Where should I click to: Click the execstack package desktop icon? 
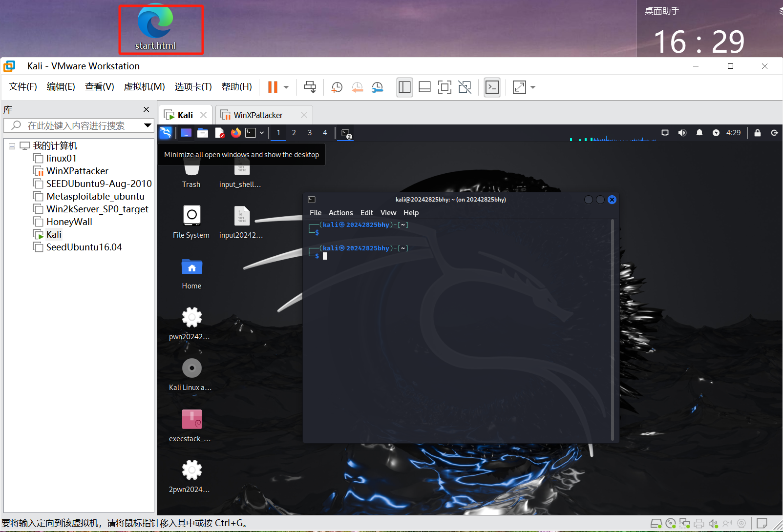tap(191, 426)
